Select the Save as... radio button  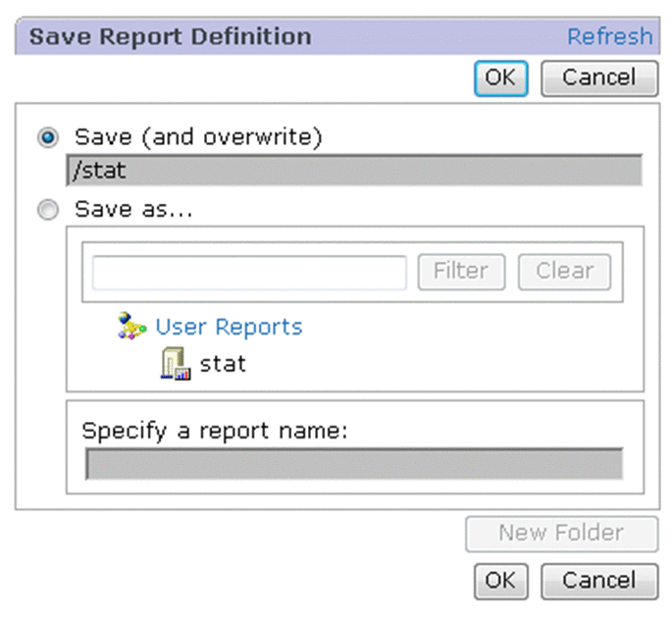point(47,210)
